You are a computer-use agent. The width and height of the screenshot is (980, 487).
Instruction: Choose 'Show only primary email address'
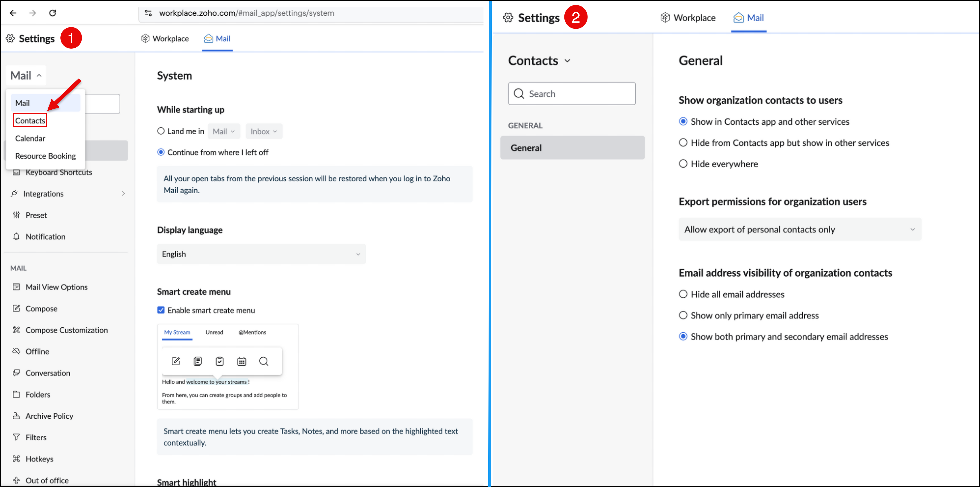click(x=683, y=315)
